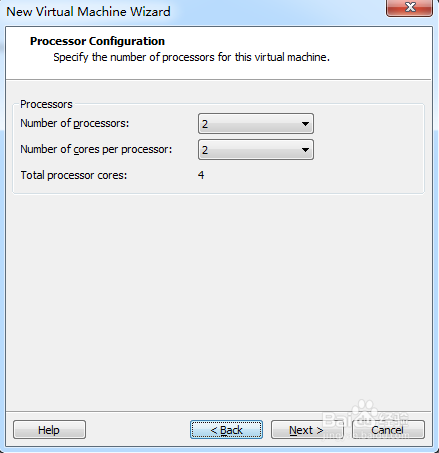Expand the cores per processor dropdown arrow
439x453 pixels.
[x=305, y=150]
